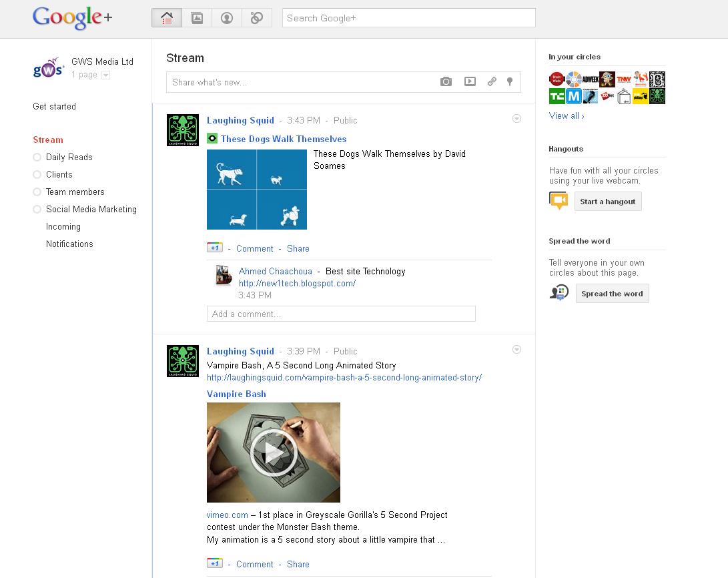Click the Spread the word button
This screenshot has height=578, width=728.
tap(612, 294)
